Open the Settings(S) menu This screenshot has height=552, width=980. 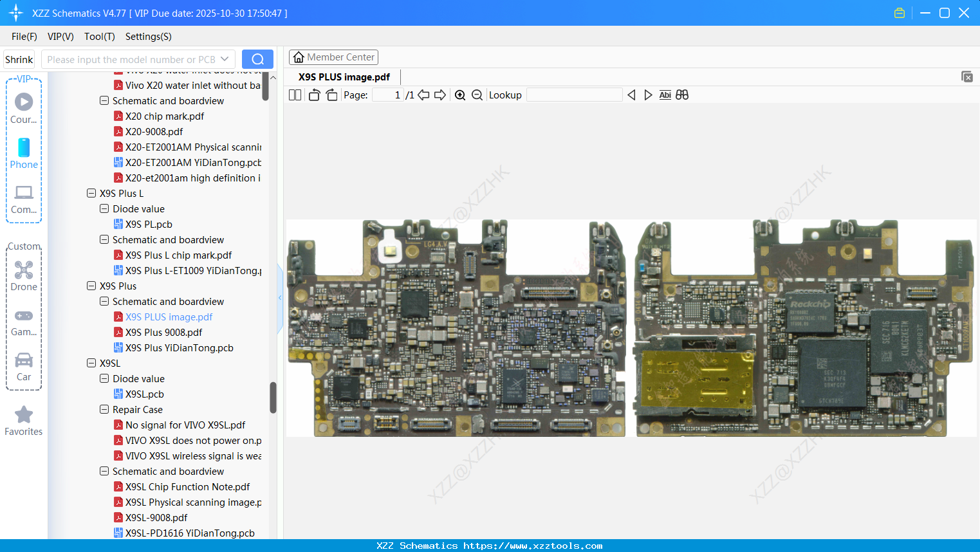(x=148, y=37)
